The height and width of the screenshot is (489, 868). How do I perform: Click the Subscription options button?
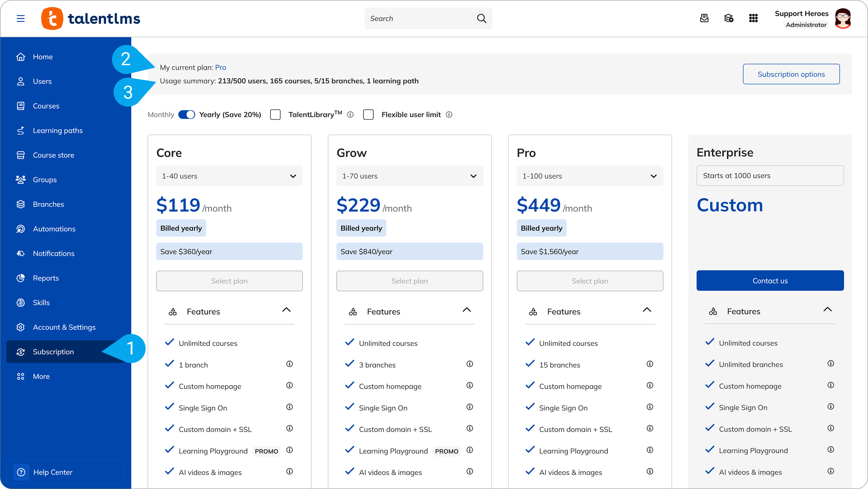coord(791,74)
